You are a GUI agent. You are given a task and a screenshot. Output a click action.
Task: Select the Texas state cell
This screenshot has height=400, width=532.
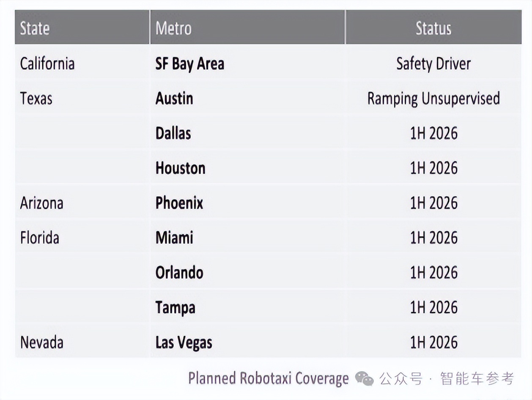pos(36,99)
